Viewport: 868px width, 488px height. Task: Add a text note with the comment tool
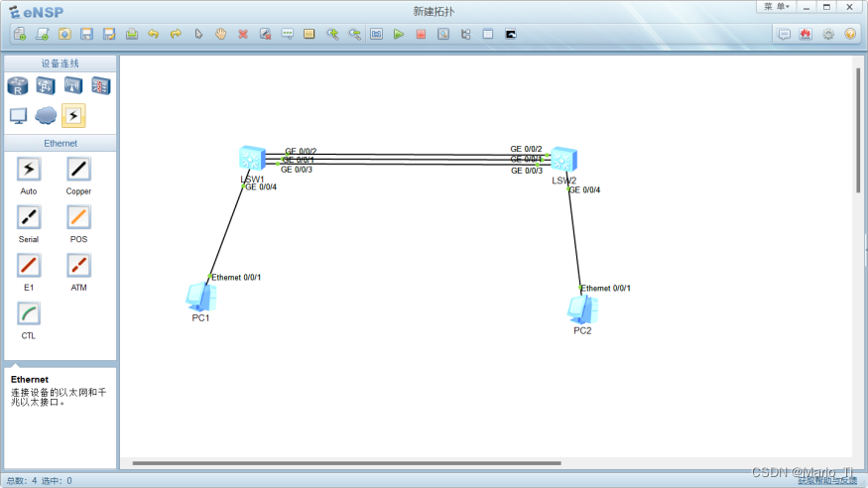(x=288, y=35)
